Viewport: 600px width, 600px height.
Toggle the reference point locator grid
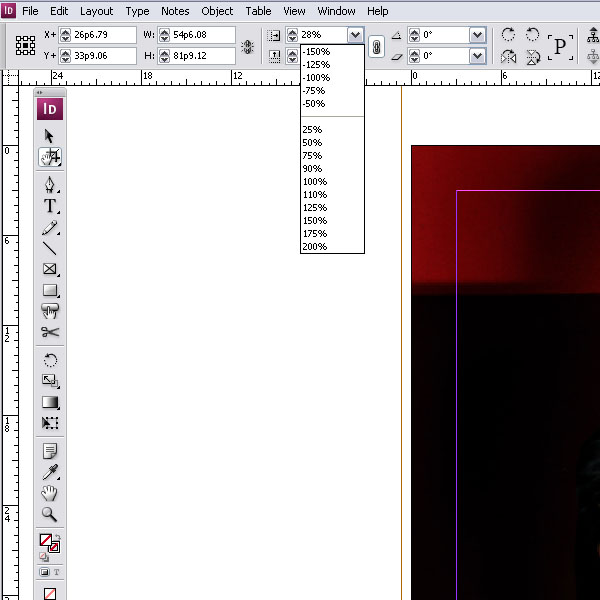point(25,46)
